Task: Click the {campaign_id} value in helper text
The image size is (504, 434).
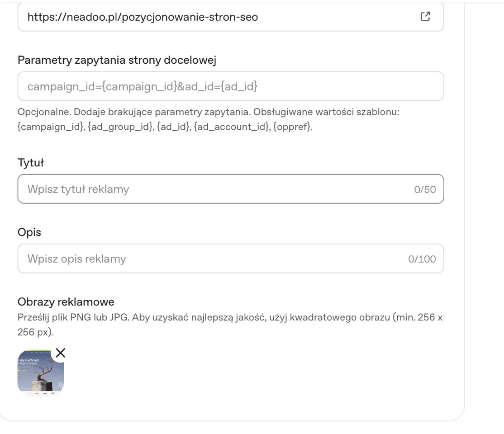Action: [x=51, y=127]
